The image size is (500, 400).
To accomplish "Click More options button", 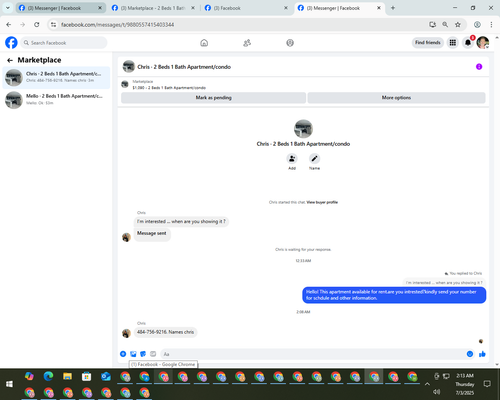I will coord(396,98).
